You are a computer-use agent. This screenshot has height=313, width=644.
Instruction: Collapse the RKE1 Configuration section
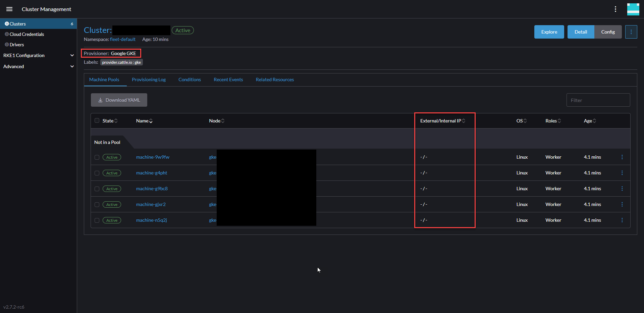72,55
